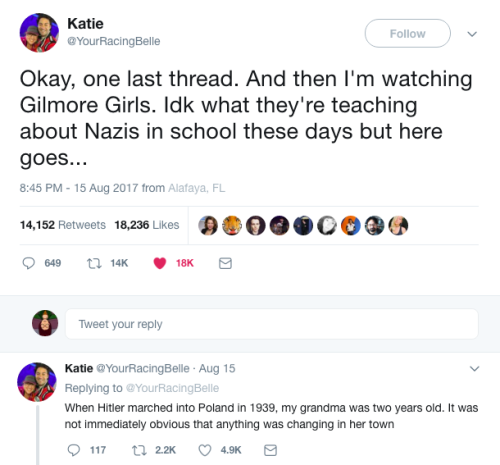This screenshot has width=500, height=465.
Task: Click envelope icon on the reply tweet
Action: click(270, 450)
